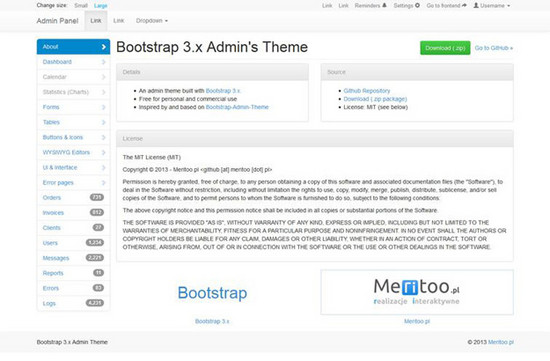Open WYSIWYG Editors sidebar item
Viewport: 550px width, 361px height.
[x=73, y=152]
